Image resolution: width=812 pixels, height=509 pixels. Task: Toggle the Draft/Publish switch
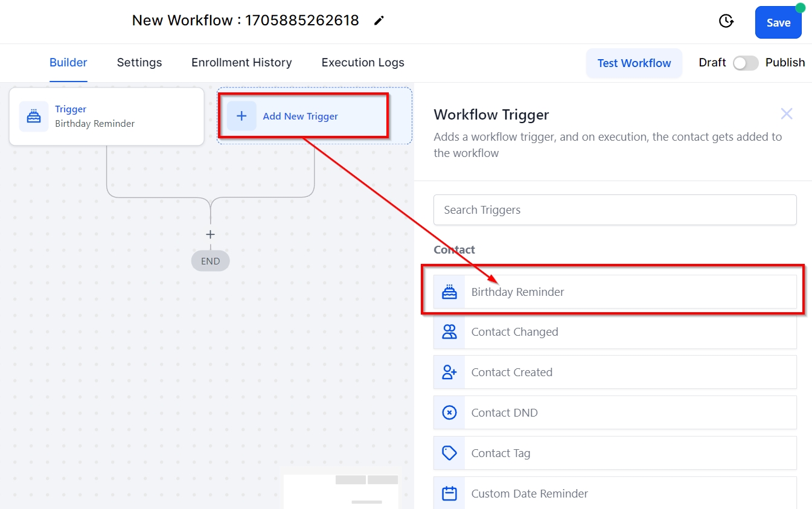[x=746, y=63]
